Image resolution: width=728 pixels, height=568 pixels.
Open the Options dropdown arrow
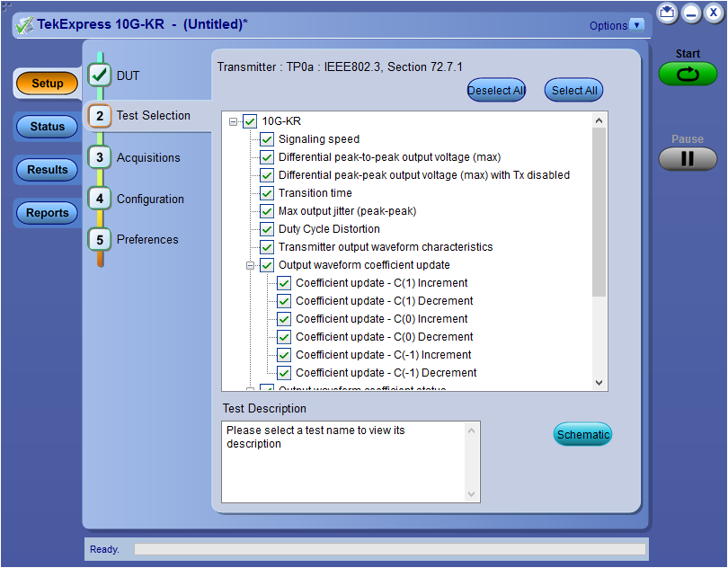(x=637, y=25)
